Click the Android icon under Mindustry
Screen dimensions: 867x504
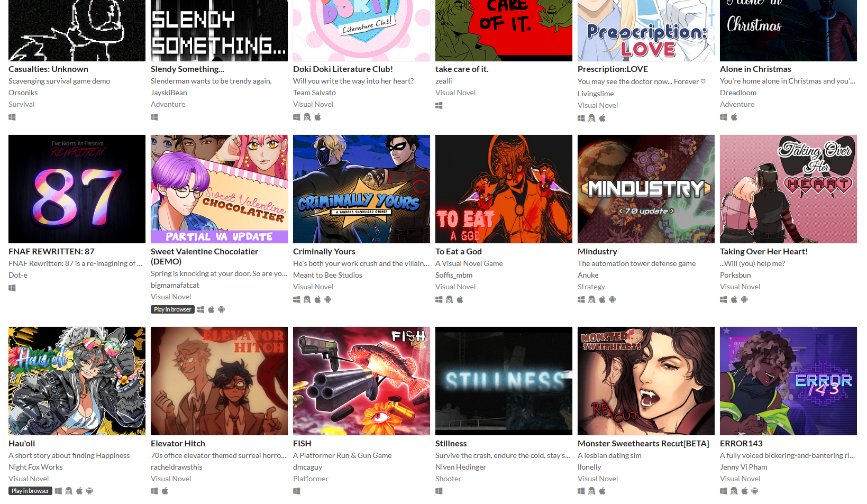coord(613,300)
